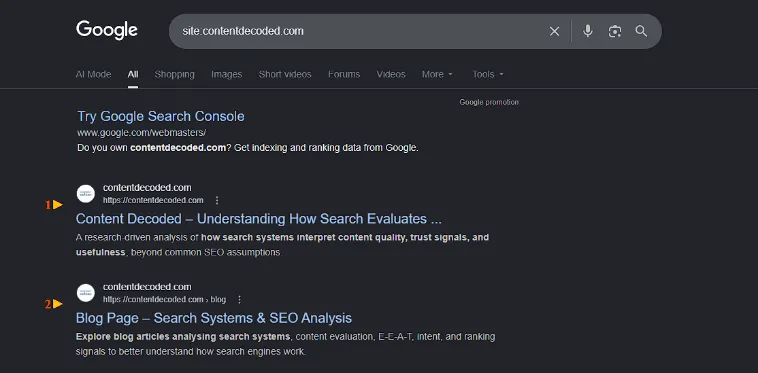Click favicon of the Content Decoded homepage result
This screenshot has width=758, height=373.
point(86,194)
